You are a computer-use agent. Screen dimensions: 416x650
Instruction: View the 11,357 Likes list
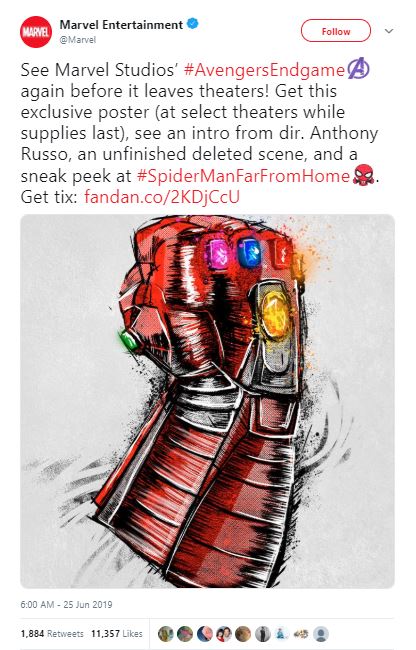117,633
